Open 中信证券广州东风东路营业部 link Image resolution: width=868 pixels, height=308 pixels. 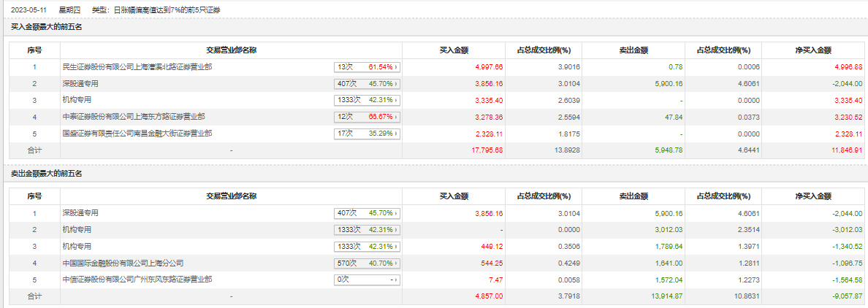click(x=138, y=280)
